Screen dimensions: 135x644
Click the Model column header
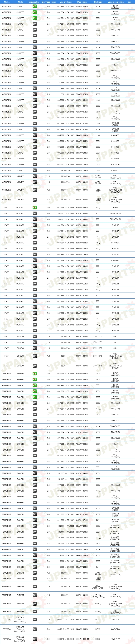click(21, 2)
